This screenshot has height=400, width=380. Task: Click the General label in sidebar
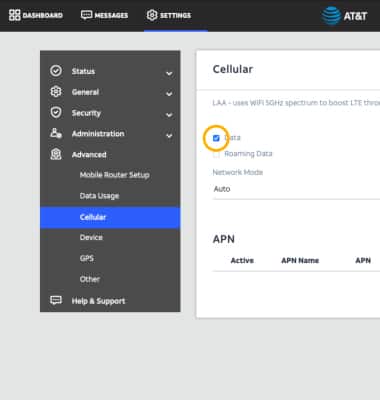[85, 92]
